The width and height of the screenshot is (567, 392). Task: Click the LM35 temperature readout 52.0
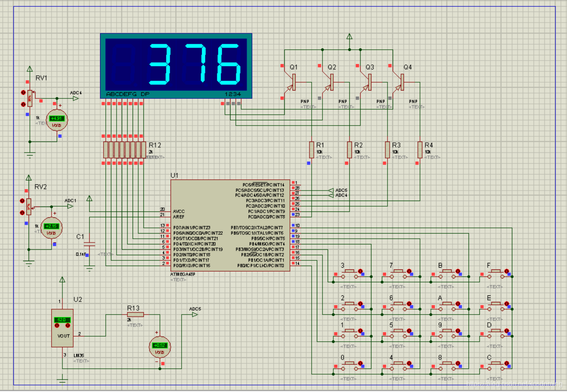62,320
